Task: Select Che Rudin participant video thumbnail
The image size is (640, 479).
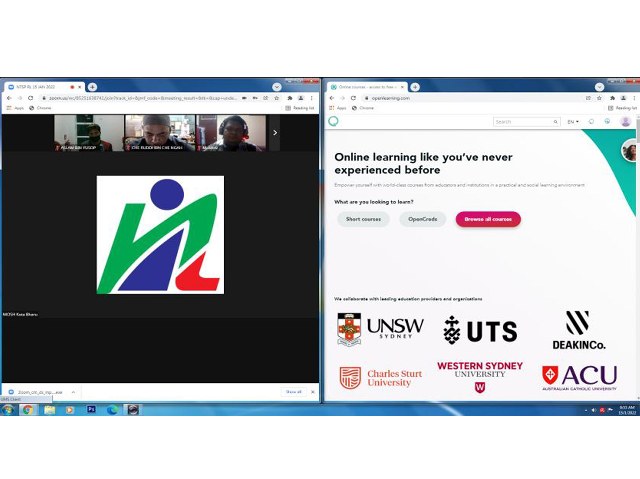Action: pos(160,133)
